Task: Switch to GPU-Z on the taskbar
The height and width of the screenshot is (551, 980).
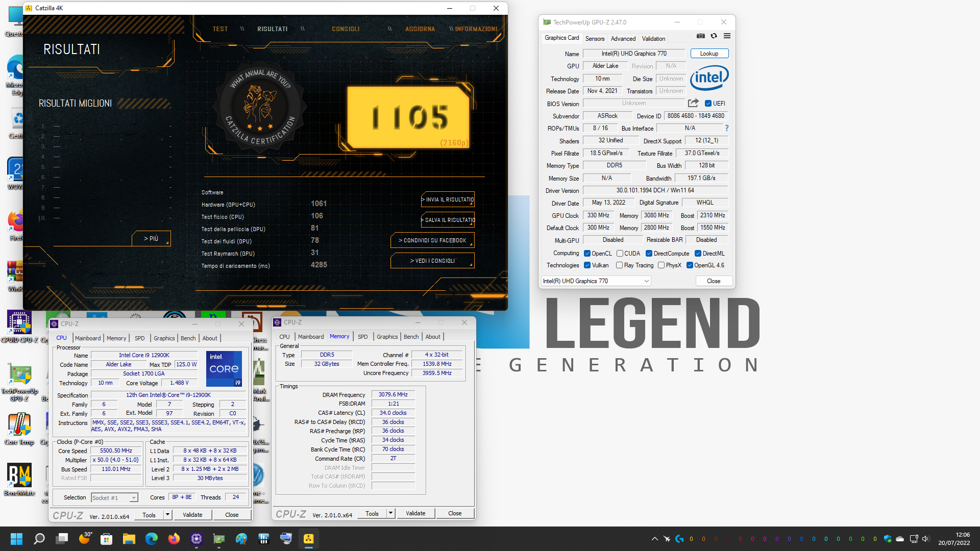Action: [219, 539]
